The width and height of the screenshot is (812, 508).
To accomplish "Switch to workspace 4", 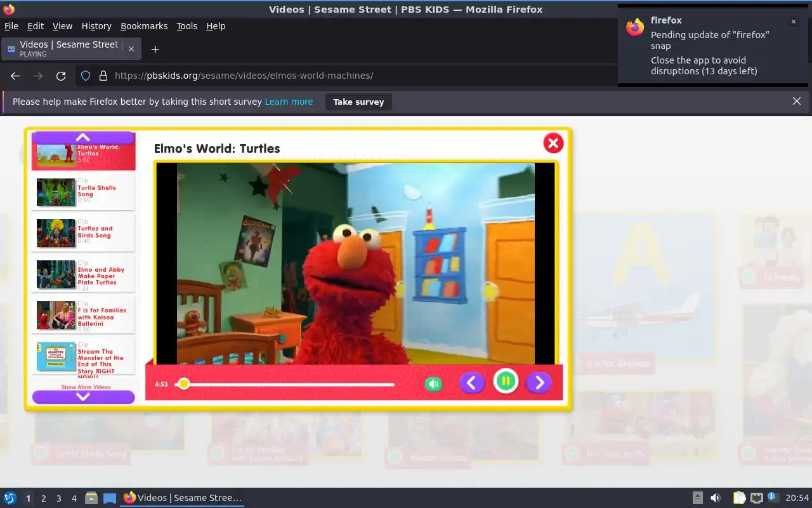I will 74,498.
